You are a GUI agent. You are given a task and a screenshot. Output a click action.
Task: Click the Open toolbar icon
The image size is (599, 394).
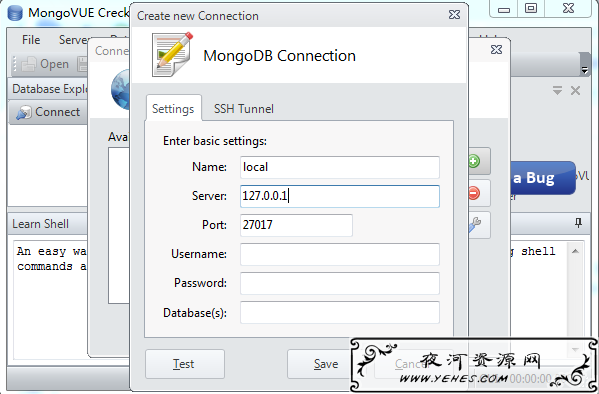(29, 64)
